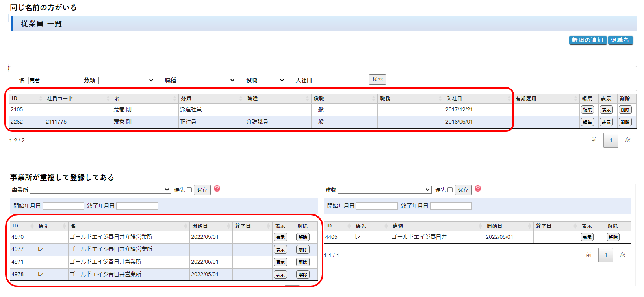This screenshot has width=644, height=297.
Task: Open the 退職者 list button
Action: 620,40
